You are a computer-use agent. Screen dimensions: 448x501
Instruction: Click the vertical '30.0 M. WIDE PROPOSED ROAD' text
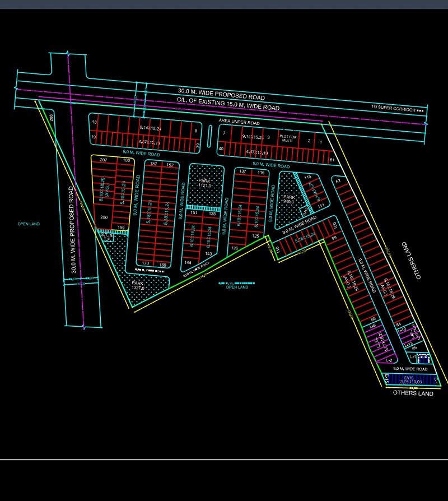click(x=72, y=233)
